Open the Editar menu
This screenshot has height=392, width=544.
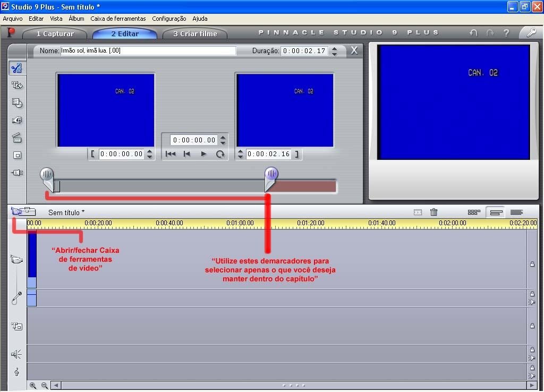pyautogui.click(x=36, y=19)
